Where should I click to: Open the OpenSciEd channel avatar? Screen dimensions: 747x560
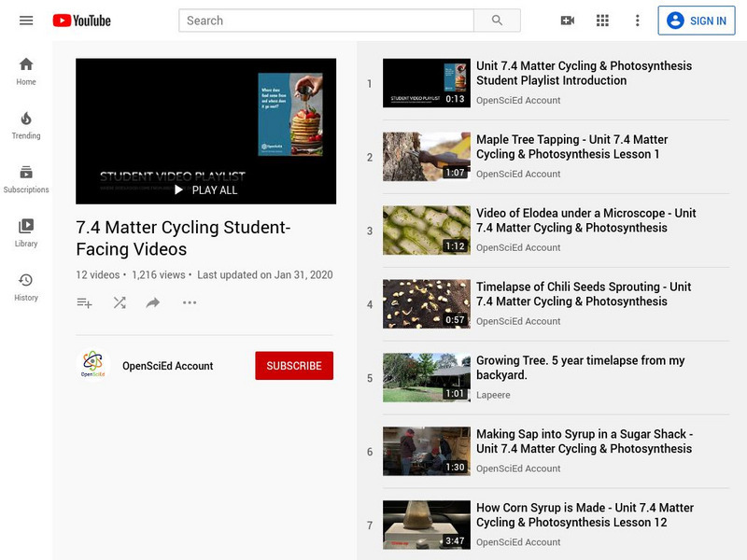tap(93, 365)
